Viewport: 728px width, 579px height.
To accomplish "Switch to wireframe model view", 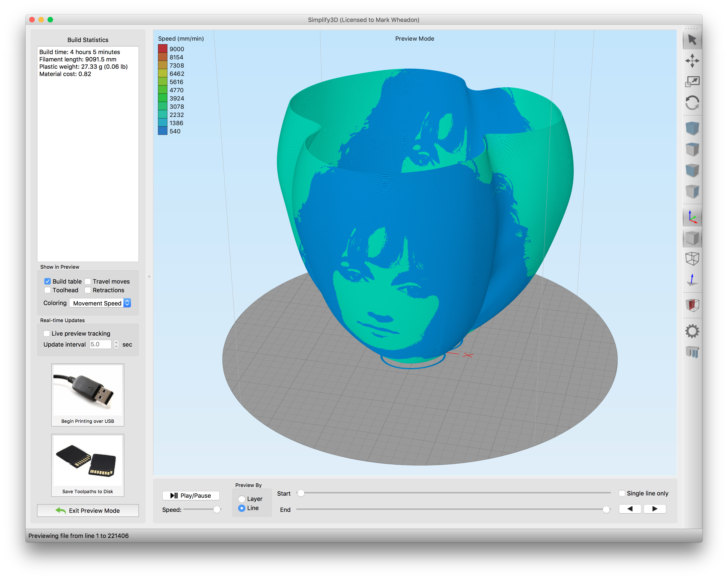I will [692, 259].
